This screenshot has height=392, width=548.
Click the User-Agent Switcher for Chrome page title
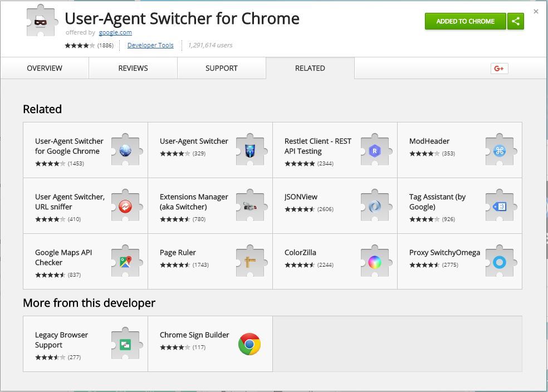coord(182,18)
